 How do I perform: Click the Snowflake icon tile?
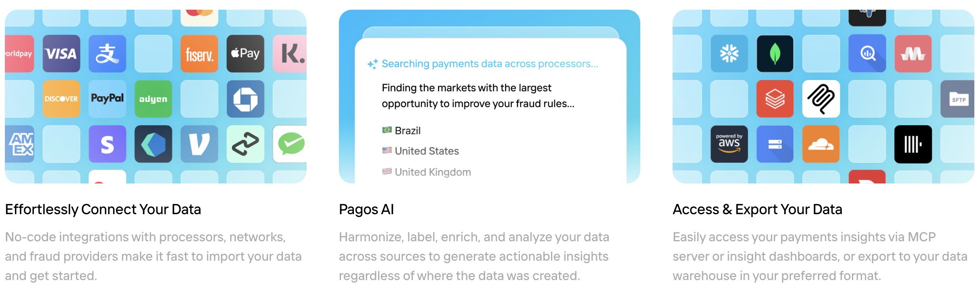[729, 54]
